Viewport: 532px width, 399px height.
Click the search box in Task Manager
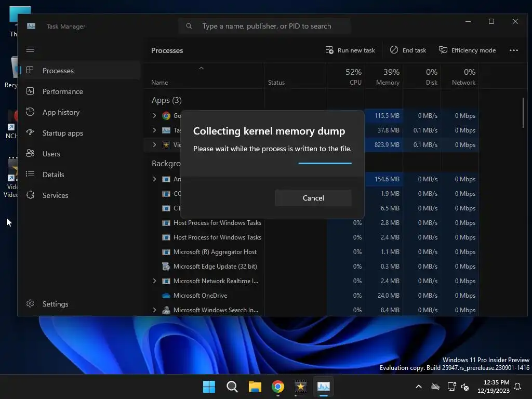(264, 26)
